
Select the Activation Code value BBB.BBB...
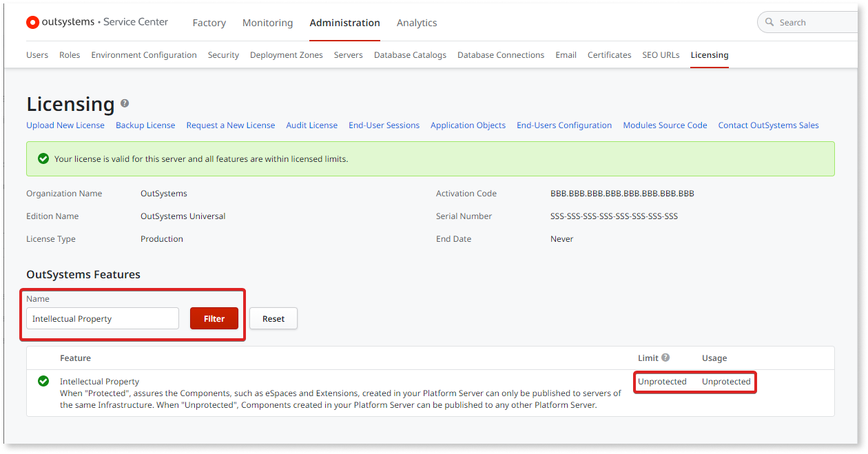(x=622, y=194)
